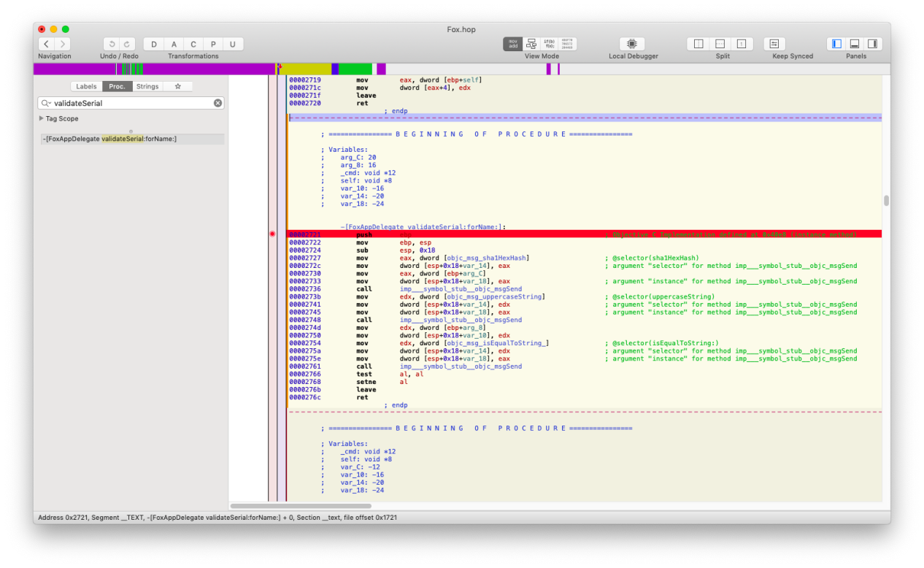Switch to the Strings tab

(147, 86)
